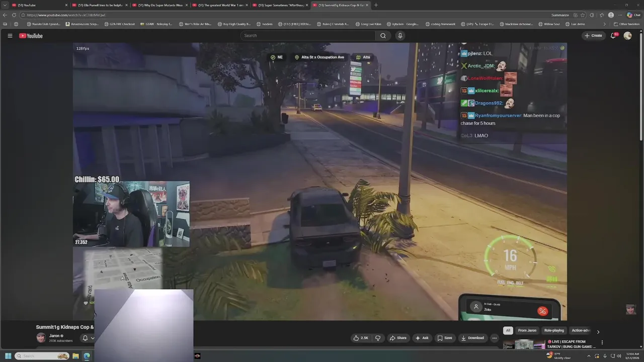Show hidden system tray icons

[x=589, y=356]
